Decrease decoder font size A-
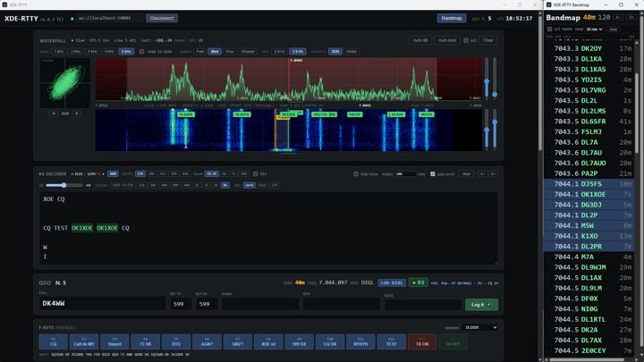 [483, 174]
